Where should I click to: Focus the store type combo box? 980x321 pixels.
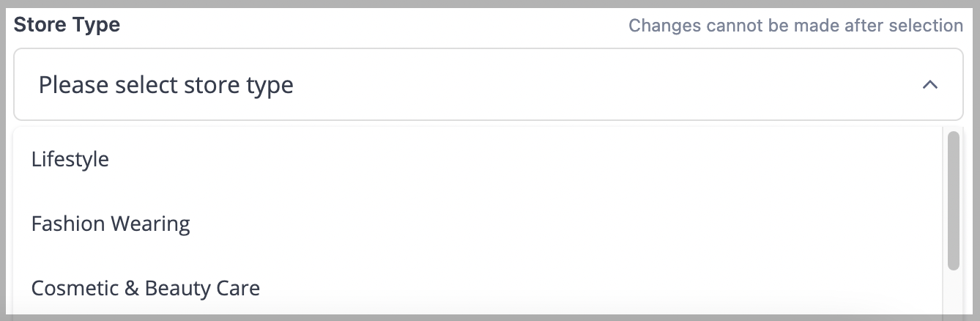(x=488, y=85)
